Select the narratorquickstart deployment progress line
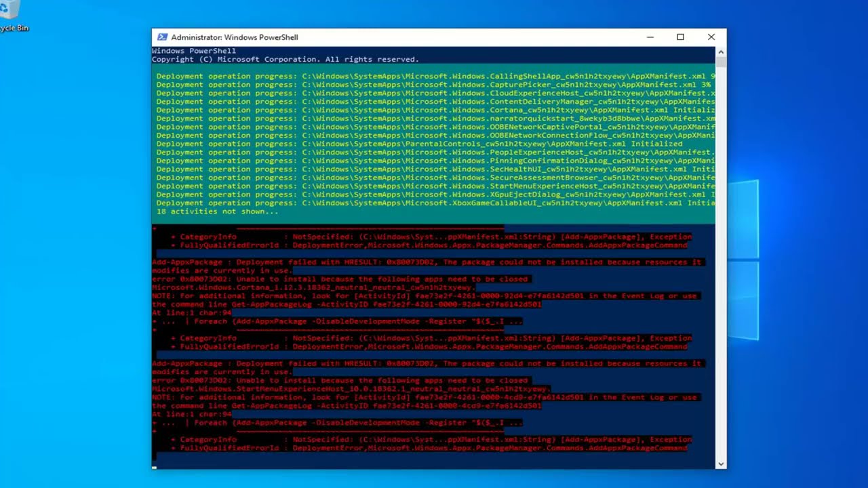Screen dimensions: 868x488 click(x=435, y=119)
